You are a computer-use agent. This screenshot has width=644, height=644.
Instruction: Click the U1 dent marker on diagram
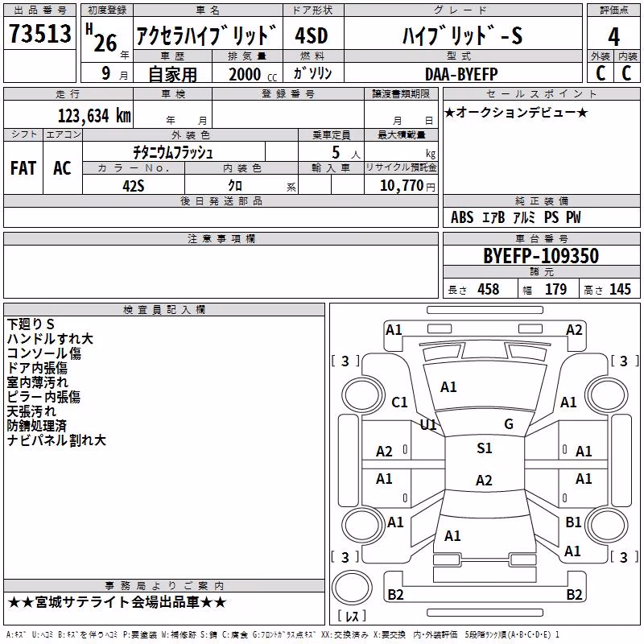[x=428, y=425]
